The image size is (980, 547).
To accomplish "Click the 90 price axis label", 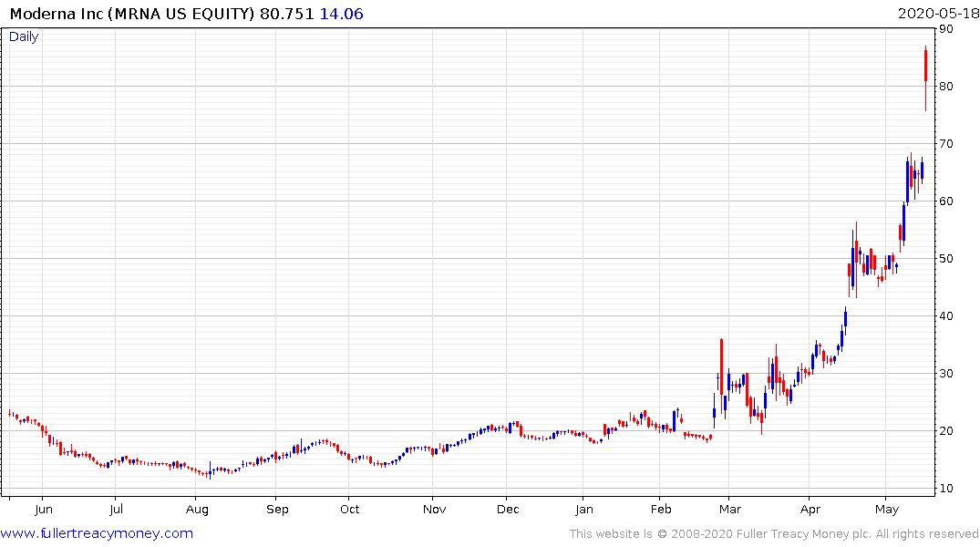I will pos(946,29).
